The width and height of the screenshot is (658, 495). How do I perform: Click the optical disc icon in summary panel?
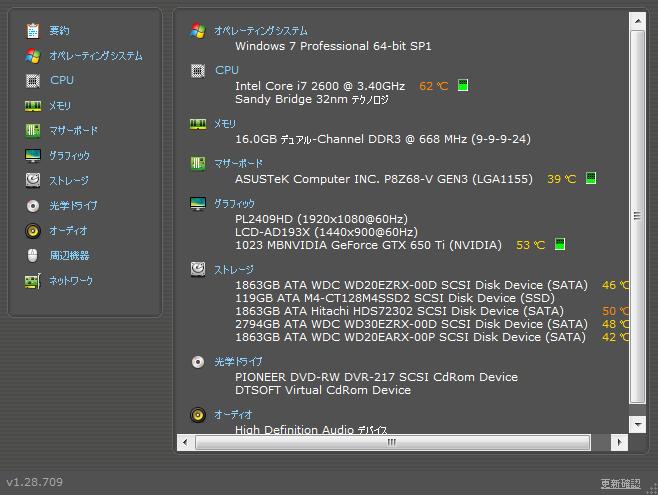(198, 362)
